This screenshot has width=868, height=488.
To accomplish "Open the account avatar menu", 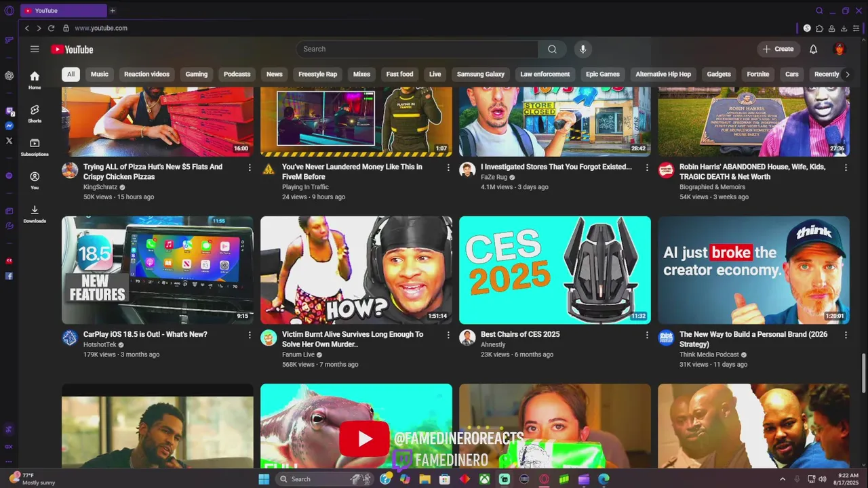I will coord(840,49).
